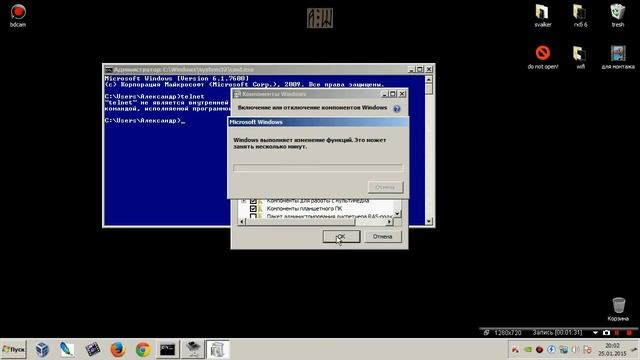Click Отмена beside OK in Windows Components
640x360 pixels.
tap(382, 236)
